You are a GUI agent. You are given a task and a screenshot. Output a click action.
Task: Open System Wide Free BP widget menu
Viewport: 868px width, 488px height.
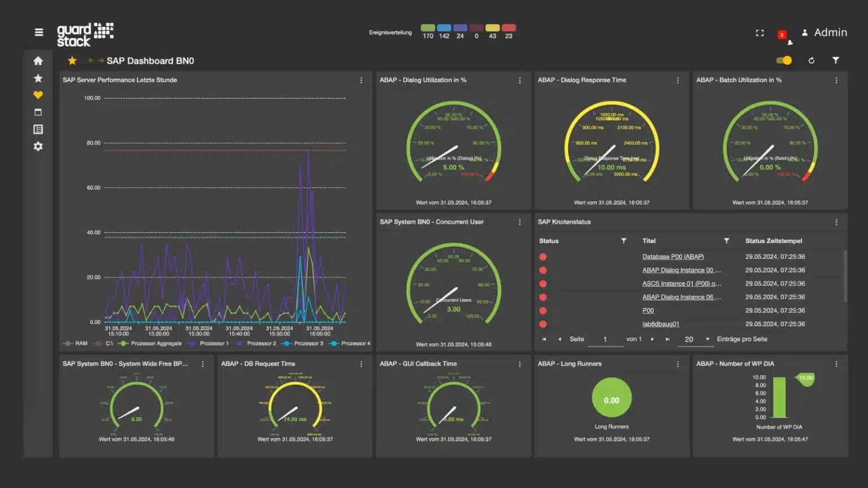tap(203, 364)
